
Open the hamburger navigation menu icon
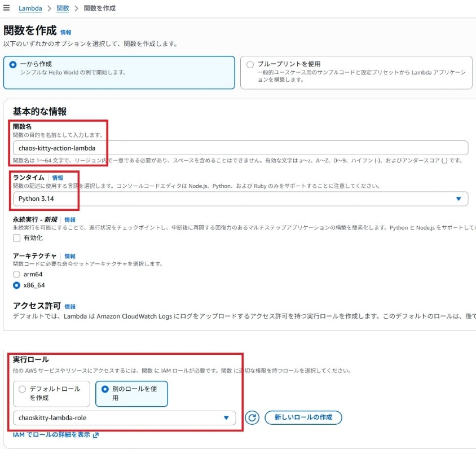coord(6,8)
